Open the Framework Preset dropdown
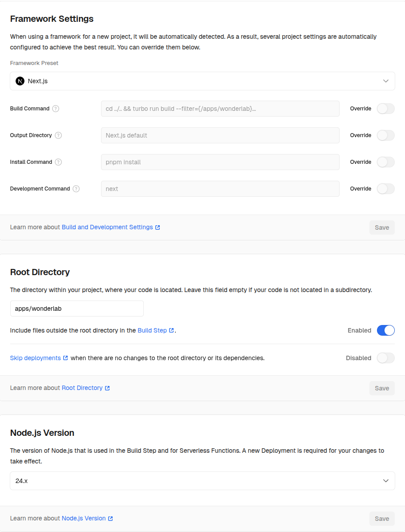This screenshot has height=532, width=405. 202,81
